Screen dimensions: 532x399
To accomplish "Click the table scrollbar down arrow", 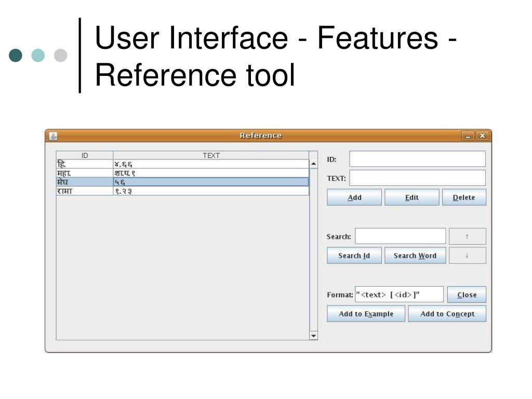I will click(313, 336).
